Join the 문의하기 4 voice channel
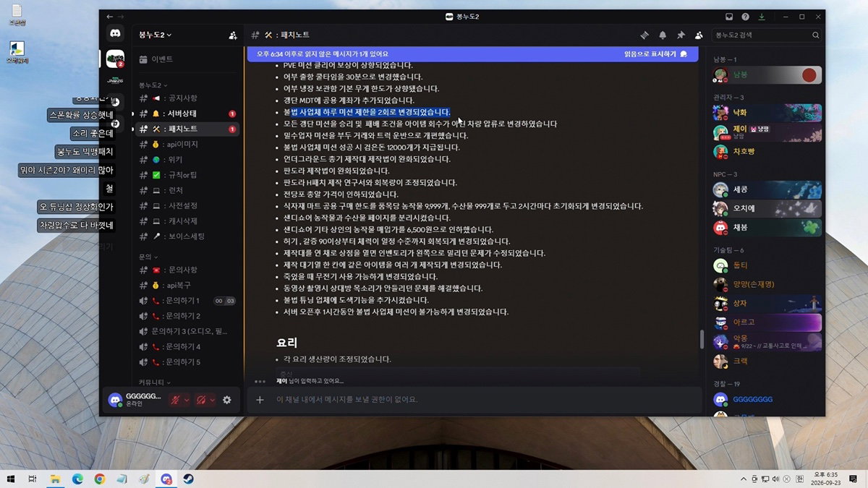 [187, 347]
